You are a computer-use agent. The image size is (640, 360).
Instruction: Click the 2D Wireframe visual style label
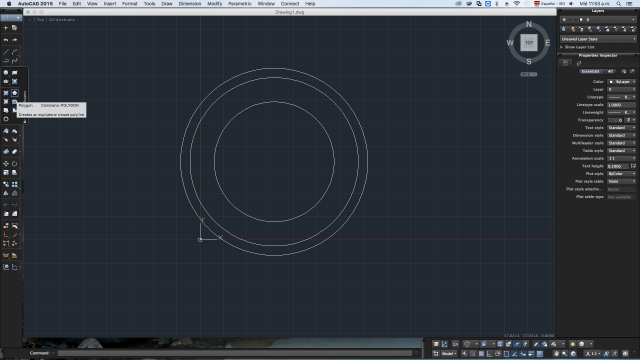pos(62,20)
